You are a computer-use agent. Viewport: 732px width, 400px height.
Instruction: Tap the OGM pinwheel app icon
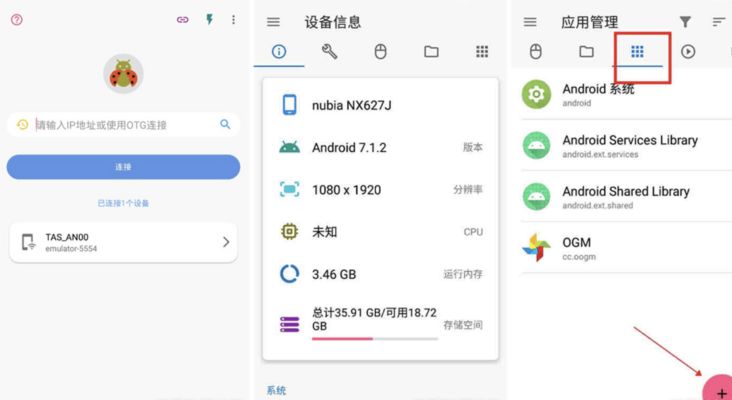point(536,247)
